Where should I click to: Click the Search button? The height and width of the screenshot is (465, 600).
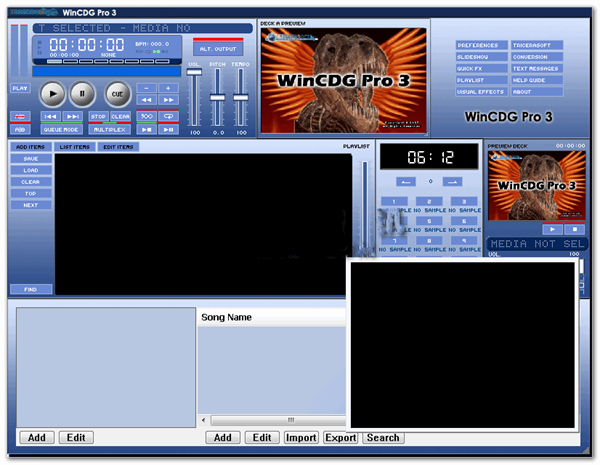[x=383, y=437]
